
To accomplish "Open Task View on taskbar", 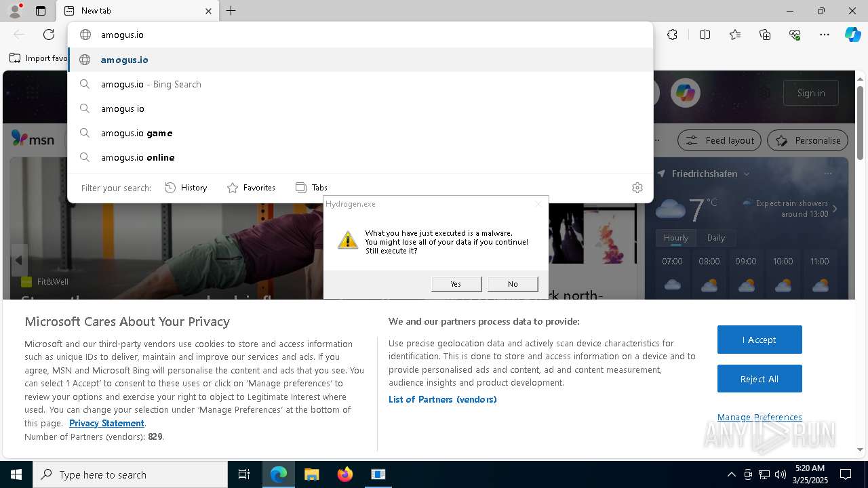I will point(244,474).
